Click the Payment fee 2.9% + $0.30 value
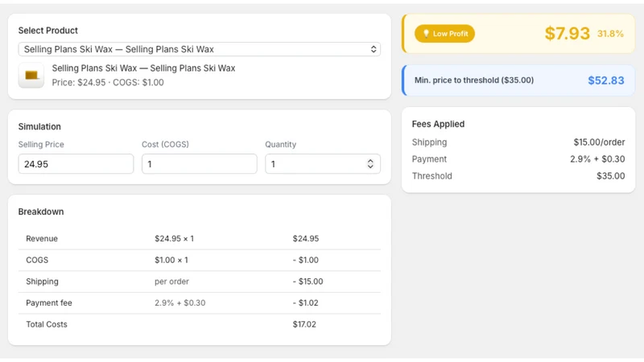644x362 pixels. coord(597,158)
